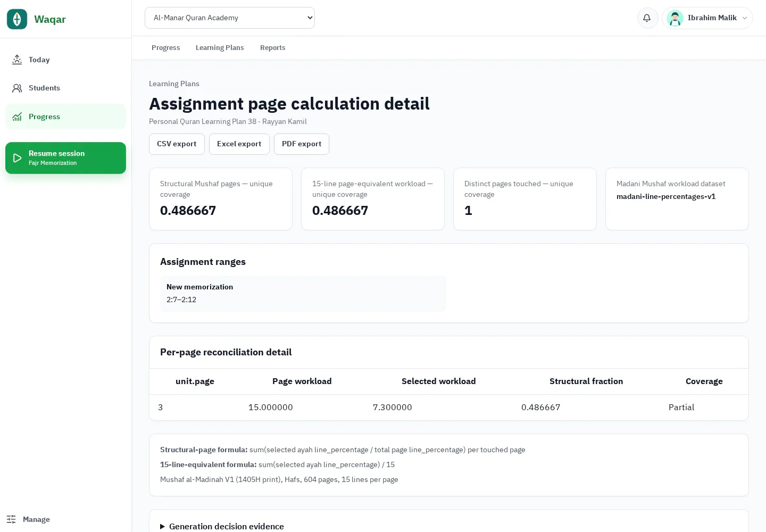The height and width of the screenshot is (532, 766).
Task: Select Progress in the sidebar
Action: point(65,117)
